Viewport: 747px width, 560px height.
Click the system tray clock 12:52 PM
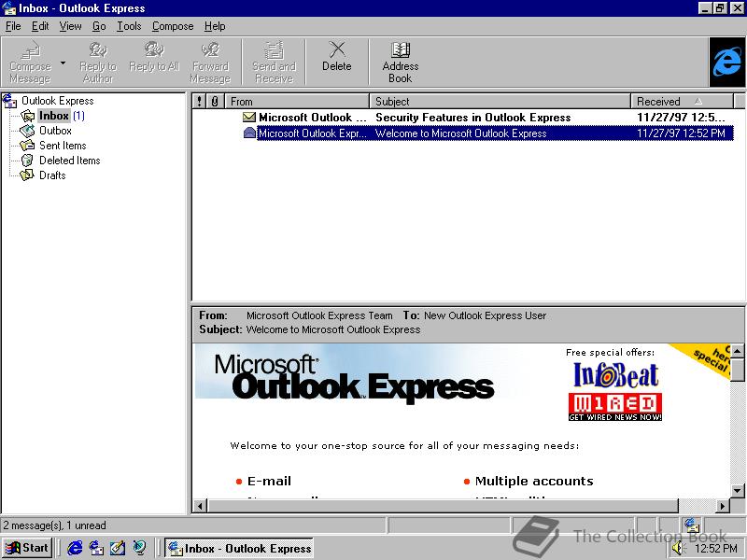pyautogui.click(x=715, y=549)
